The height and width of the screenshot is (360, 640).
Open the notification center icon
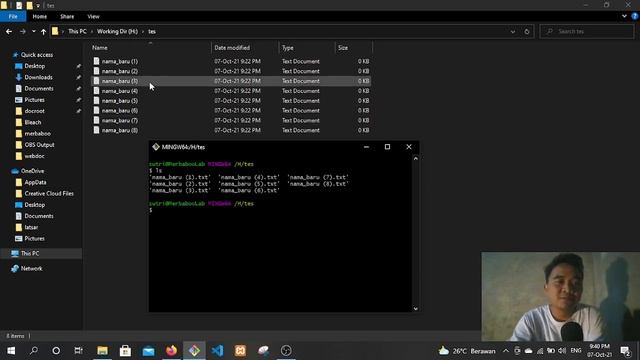pos(625,351)
